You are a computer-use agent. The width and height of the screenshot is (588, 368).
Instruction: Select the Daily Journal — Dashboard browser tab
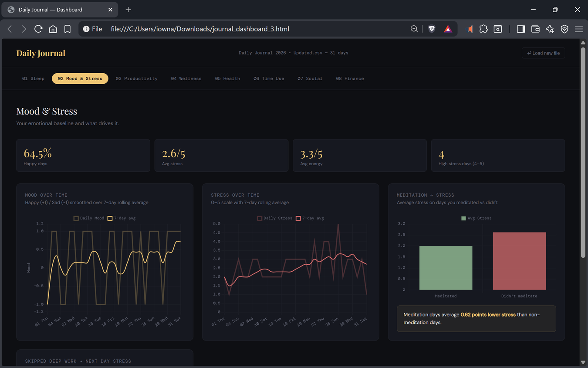point(60,10)
